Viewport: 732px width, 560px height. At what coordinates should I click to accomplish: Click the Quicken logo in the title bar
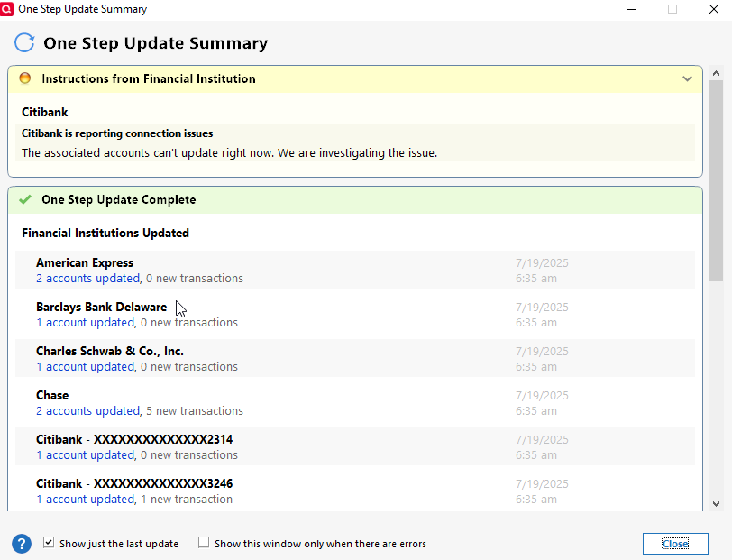(6, 9)
